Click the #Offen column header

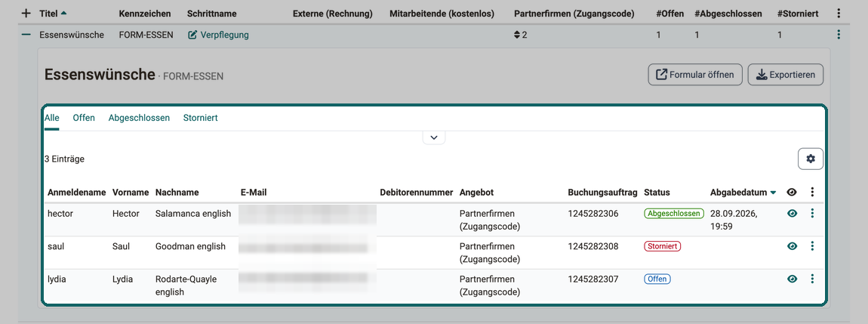(669, 14)
